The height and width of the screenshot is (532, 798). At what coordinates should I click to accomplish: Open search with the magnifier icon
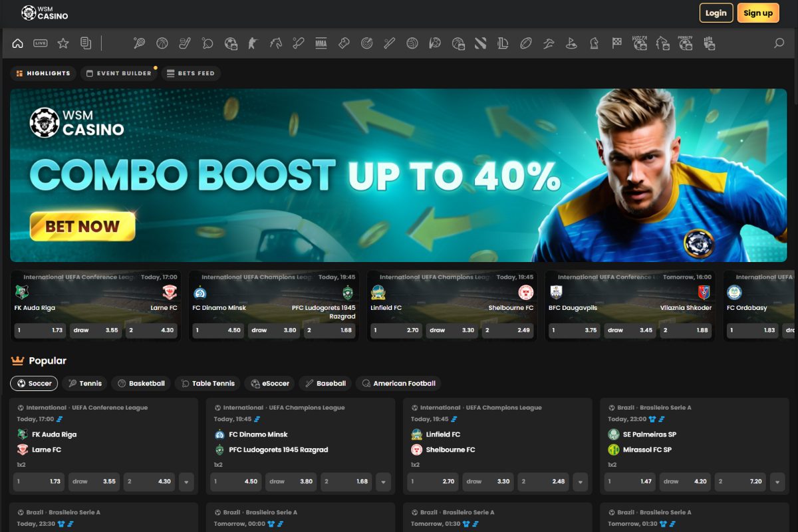tap(778, 43)
